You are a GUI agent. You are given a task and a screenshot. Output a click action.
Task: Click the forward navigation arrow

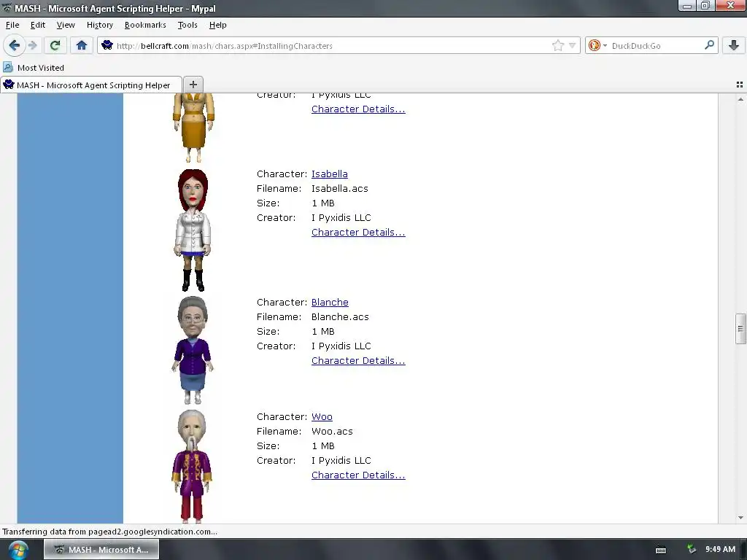coord(32,45)
